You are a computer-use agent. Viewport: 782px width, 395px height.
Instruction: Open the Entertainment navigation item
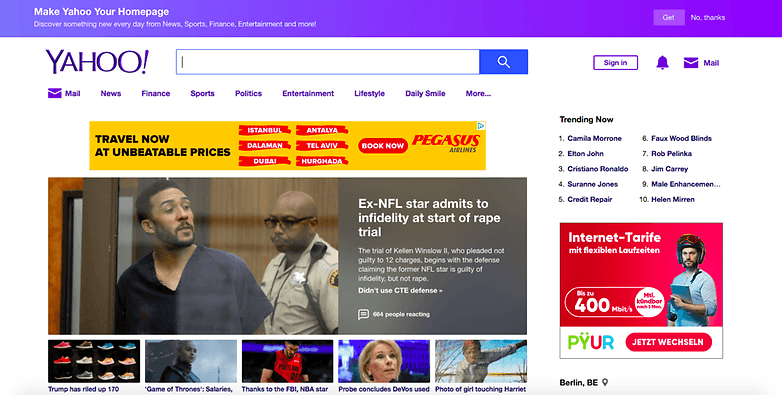308,93
